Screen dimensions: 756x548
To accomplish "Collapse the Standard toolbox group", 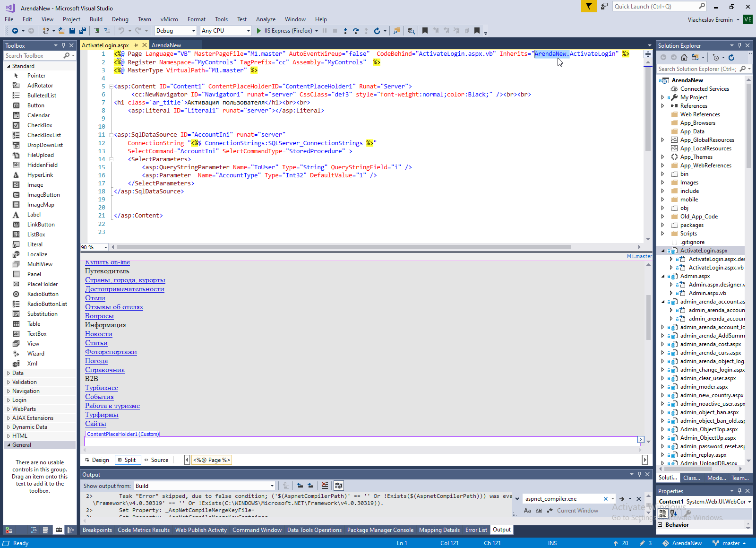I will point(9,66).
